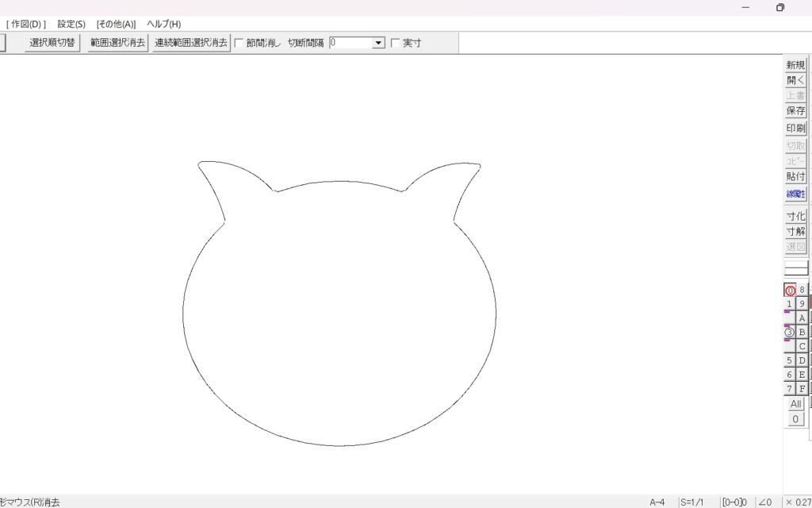Click the 新規 (New) toolbar button
This screenshot has width=812, height=508.
tap(795, 65)
